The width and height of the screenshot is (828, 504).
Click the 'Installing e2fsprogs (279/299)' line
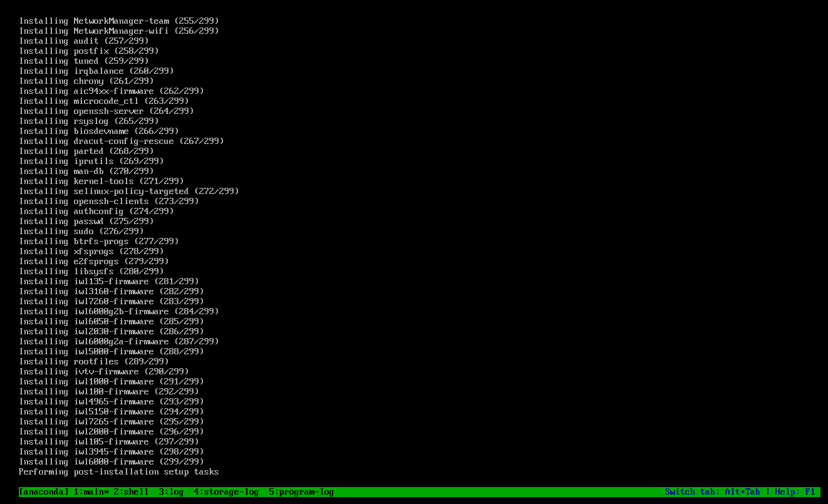[x=94, y=262]
